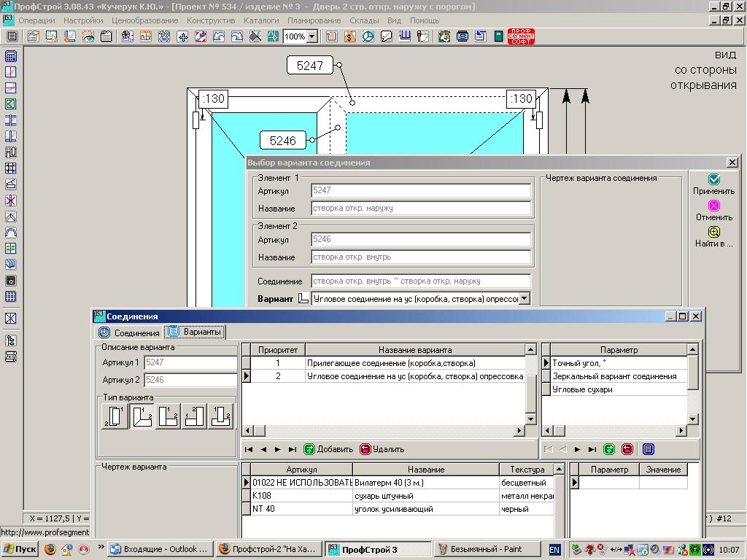Open the Ценообразование menu

145,20
